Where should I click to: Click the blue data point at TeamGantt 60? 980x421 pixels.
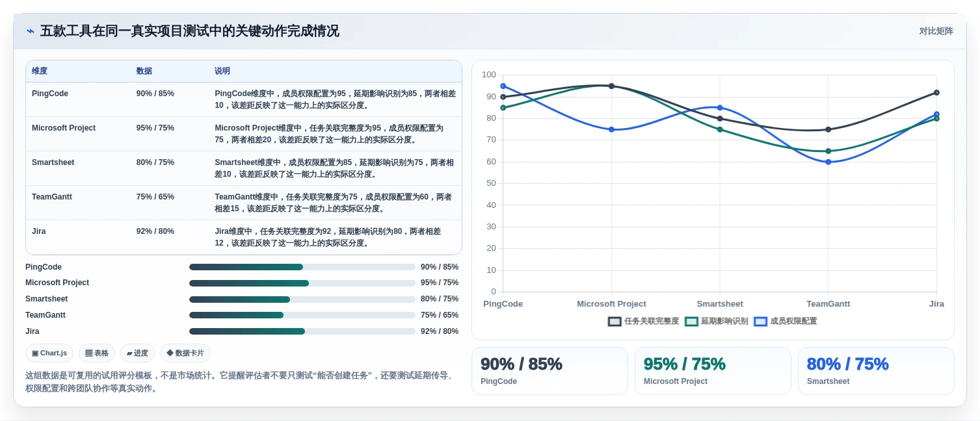[828, 162]
